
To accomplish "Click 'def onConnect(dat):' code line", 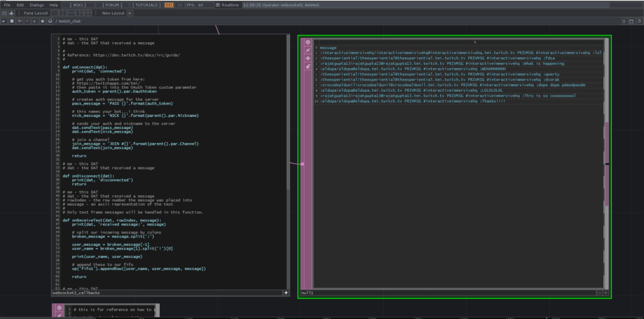I will tap(85, 67).
